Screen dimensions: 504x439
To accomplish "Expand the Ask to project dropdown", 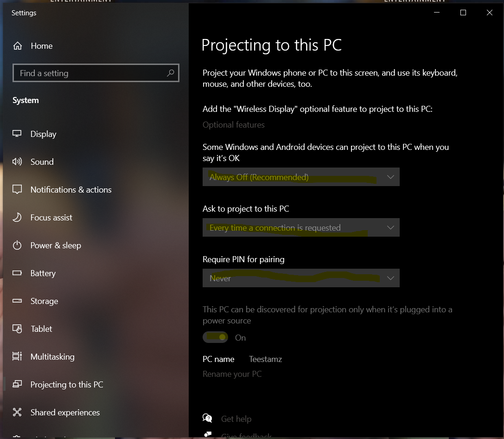I will [301, 227].
